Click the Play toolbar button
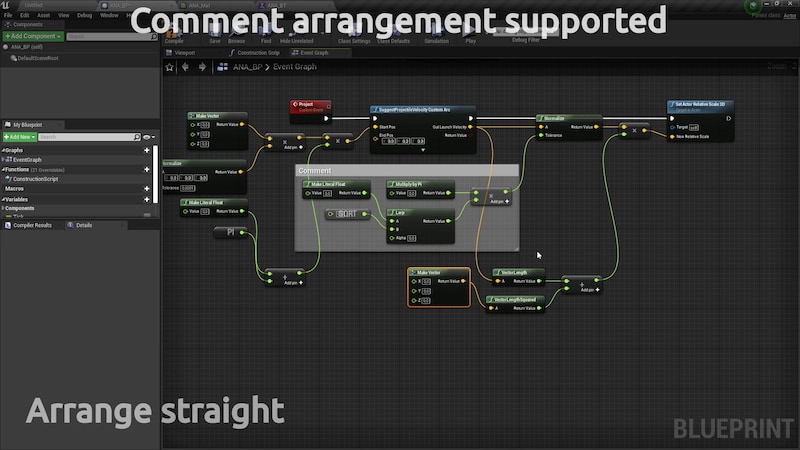The image size is (800, 450). (x=470, y=36)
